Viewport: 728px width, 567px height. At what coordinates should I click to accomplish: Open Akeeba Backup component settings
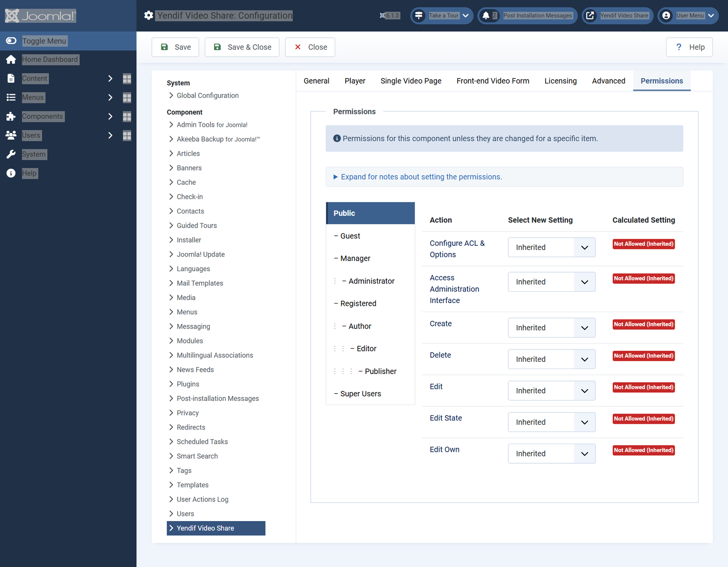(x=218, y=139)
